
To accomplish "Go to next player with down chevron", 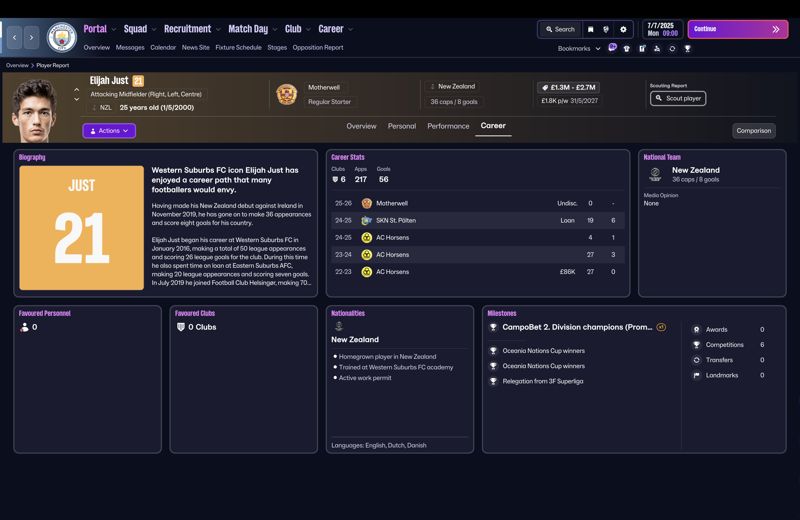I will click(x=77, y=99).
